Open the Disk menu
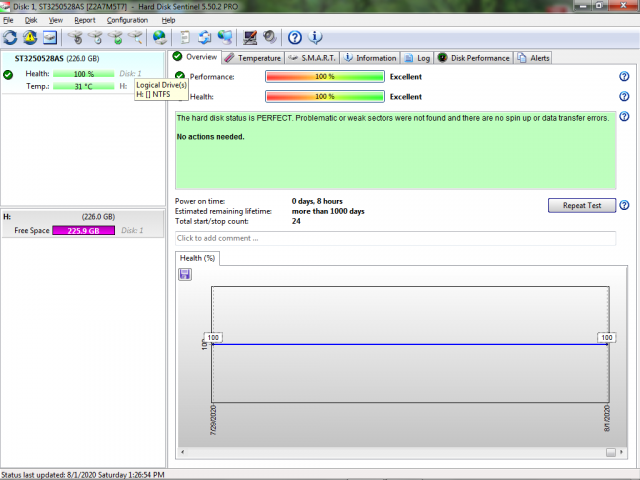The width and height of the screenshot is (640, 480). [x=31, y=20]
